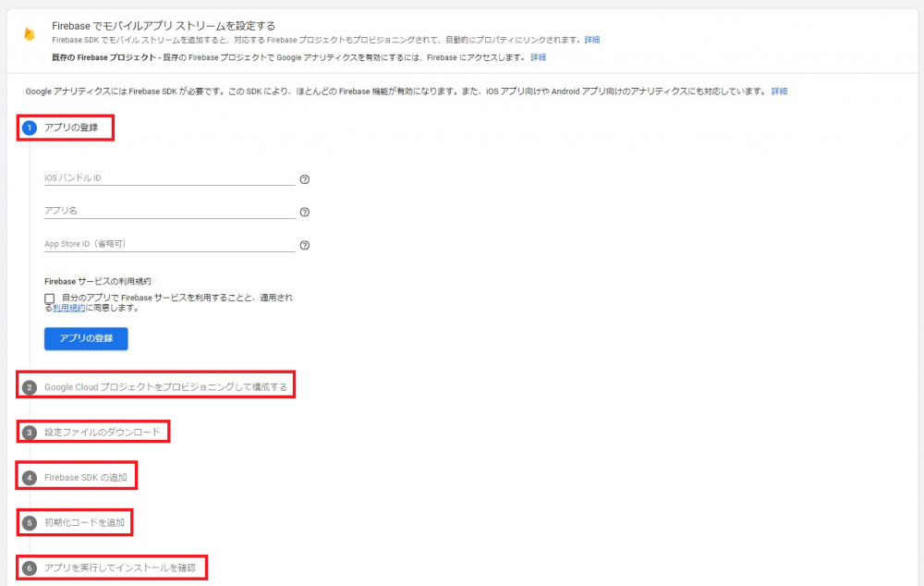Open help icon beside App Store ID
The width and height of the screenshot is (924, 586).
[305, 245]
